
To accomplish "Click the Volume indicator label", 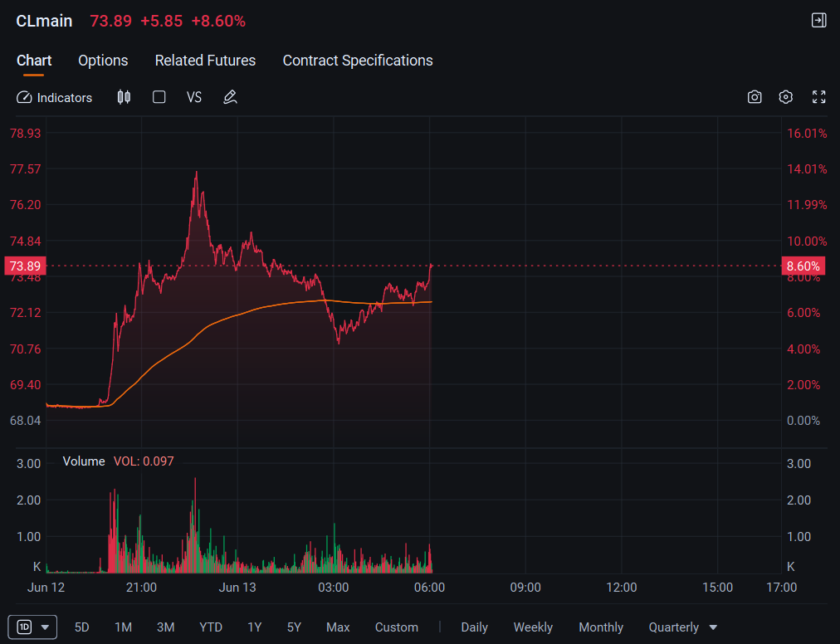I will coord(84,461).
